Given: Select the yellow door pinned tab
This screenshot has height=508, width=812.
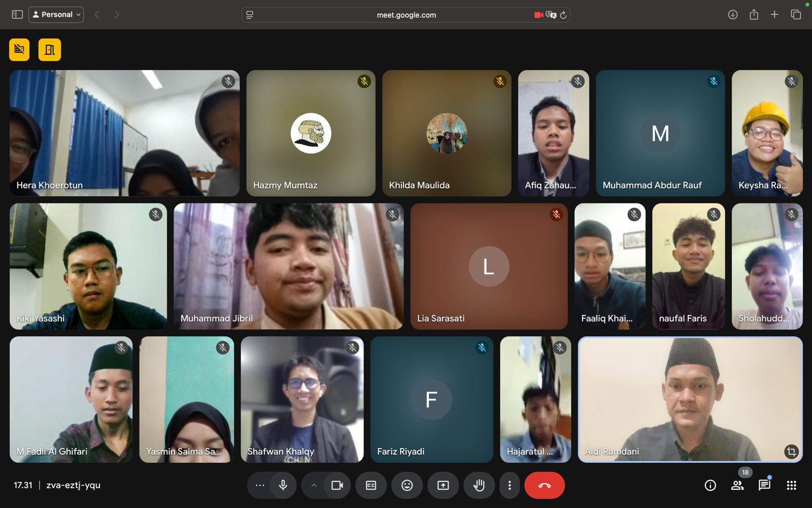Looking at the screenshot, I should point(49,49).
